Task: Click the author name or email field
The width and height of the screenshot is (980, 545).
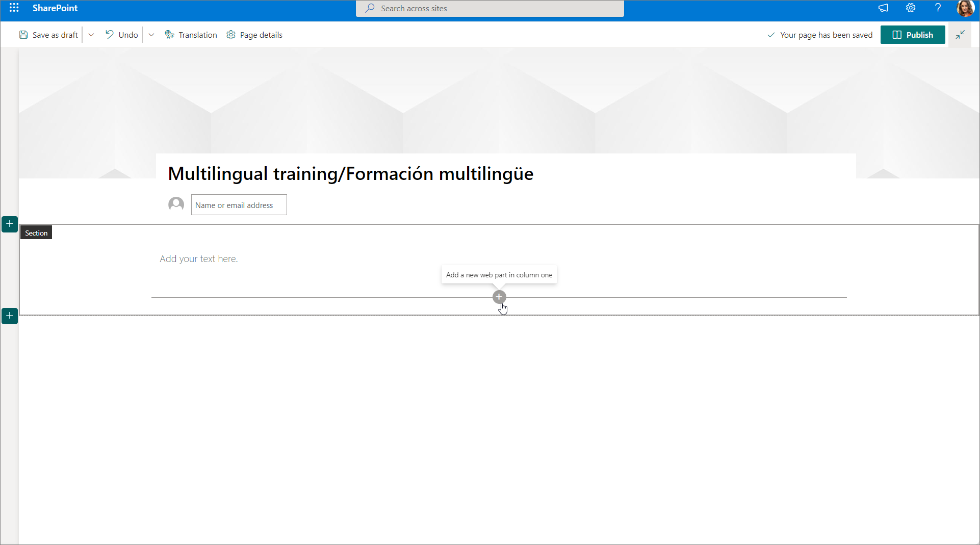Action: [x=239, y=205]
